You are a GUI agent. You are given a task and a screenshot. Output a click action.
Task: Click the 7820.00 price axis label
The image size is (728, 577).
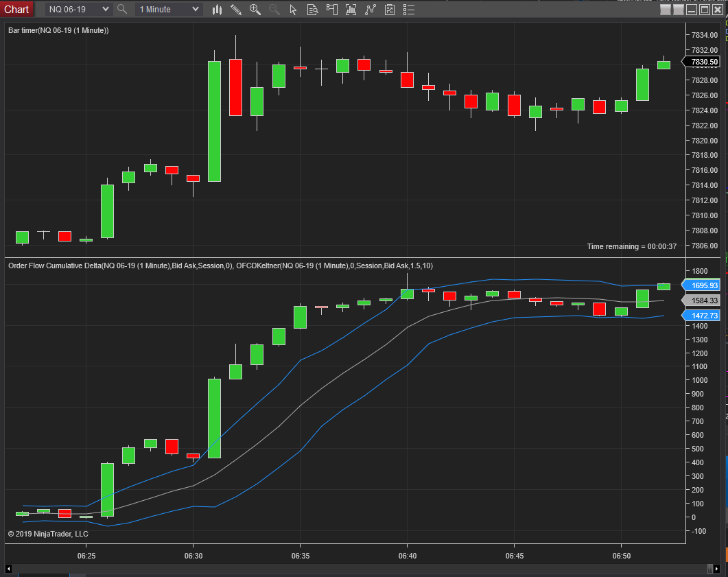pyautogui.click(x=704, y=141)
